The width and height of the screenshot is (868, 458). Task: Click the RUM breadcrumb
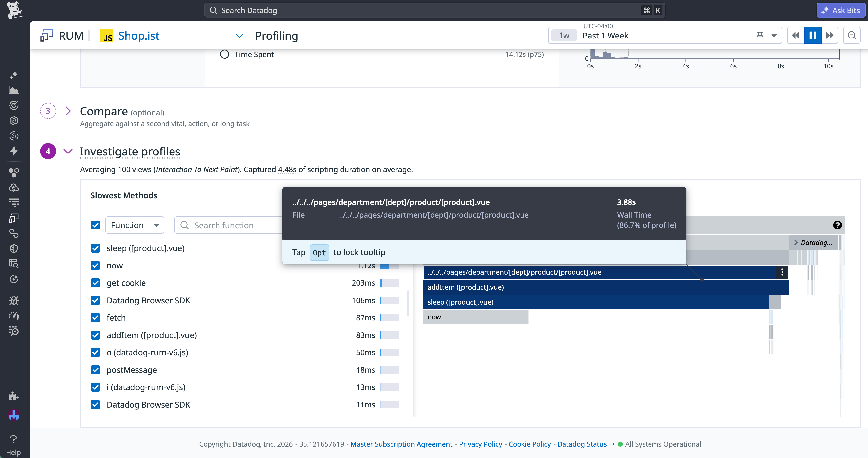[x=71, y=36]
